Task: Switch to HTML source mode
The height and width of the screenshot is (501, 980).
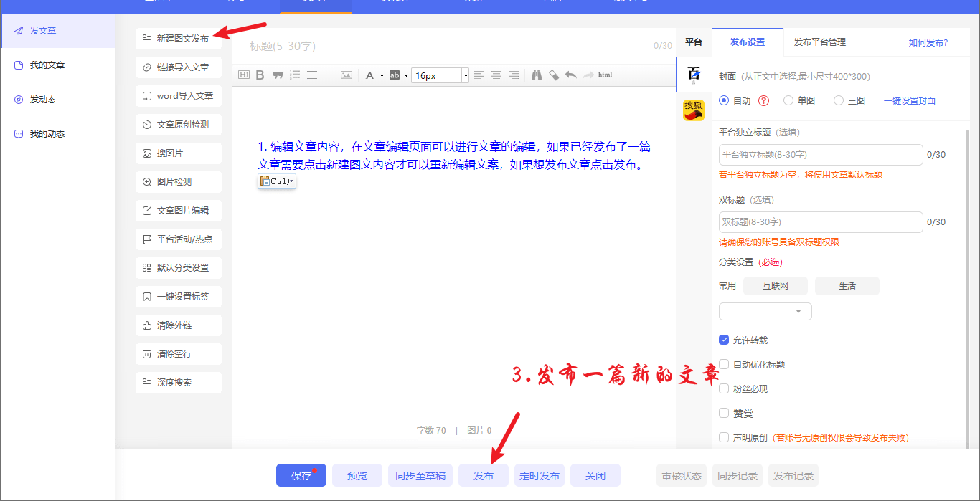Action: tap(605, 75)
